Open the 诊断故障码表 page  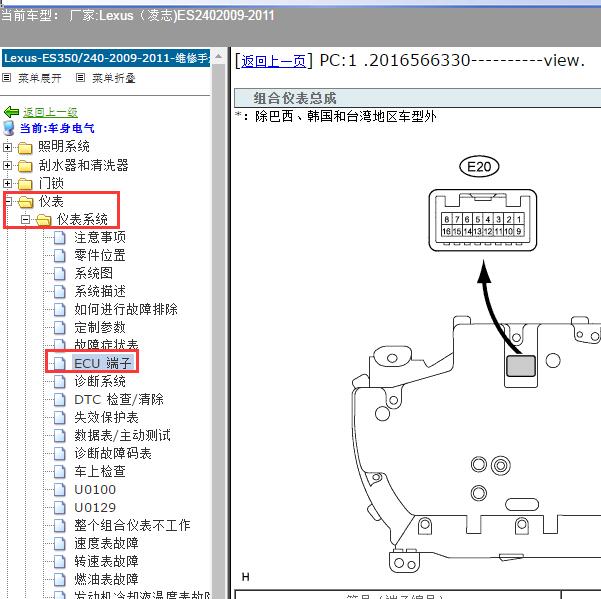coord(113,453)
